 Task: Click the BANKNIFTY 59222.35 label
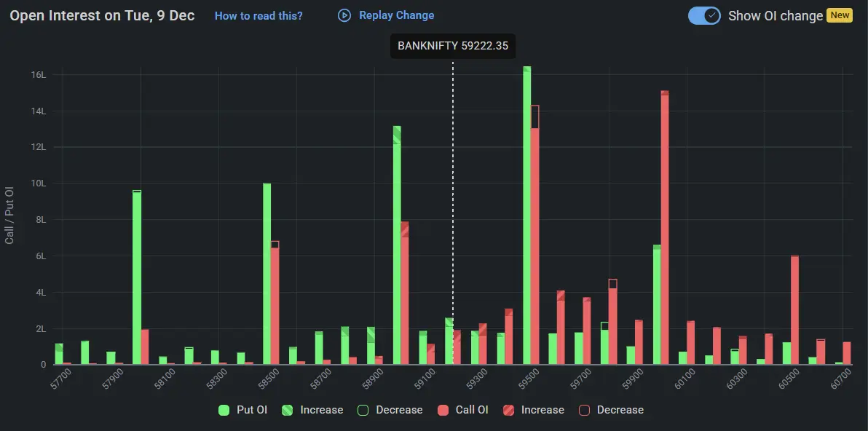[453, 46]
